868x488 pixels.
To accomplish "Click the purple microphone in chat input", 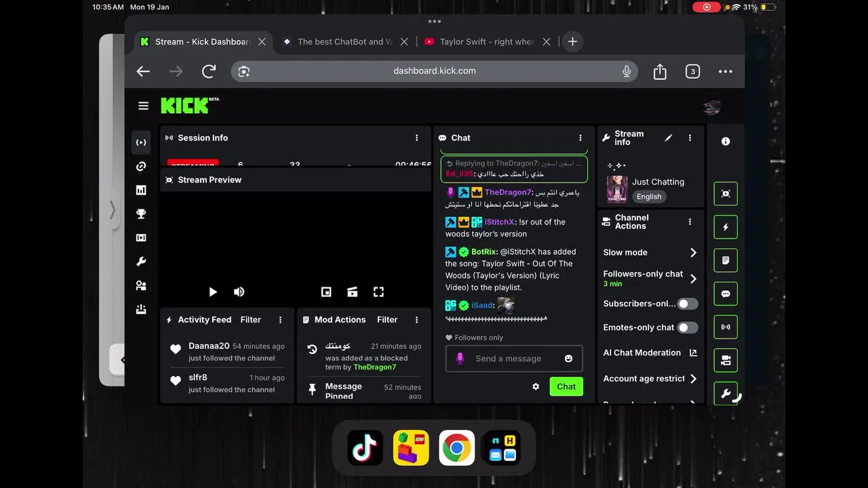I will tap(460, 359).
